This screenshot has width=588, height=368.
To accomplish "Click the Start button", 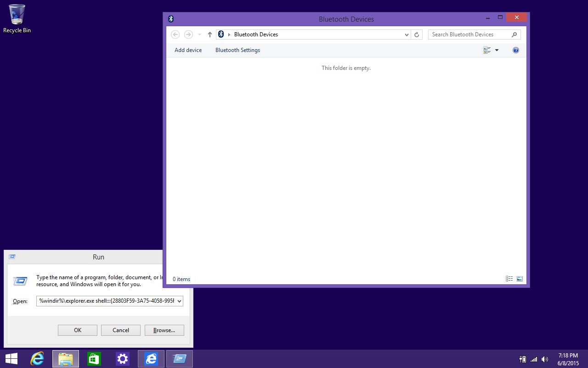I will 11,359.
